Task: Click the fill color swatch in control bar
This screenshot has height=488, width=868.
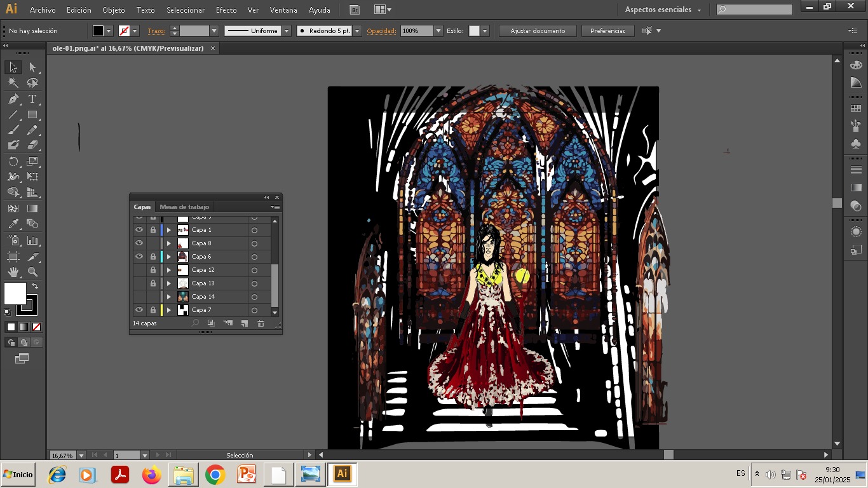Action: (98, 30)
